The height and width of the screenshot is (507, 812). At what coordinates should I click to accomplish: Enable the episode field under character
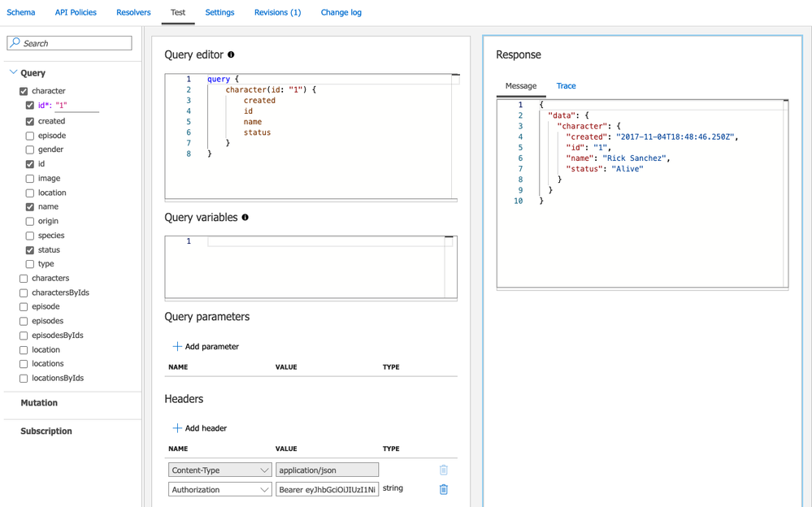29,136
